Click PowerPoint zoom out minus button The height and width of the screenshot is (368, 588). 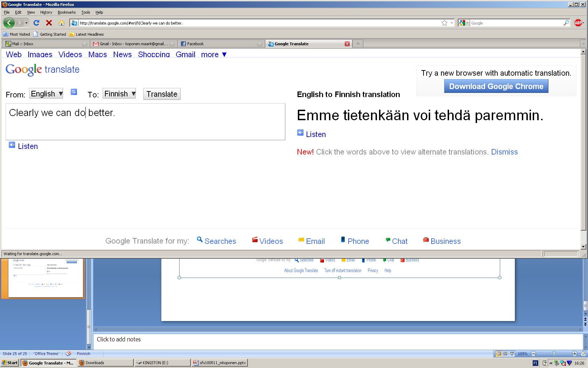click(533, 354)
